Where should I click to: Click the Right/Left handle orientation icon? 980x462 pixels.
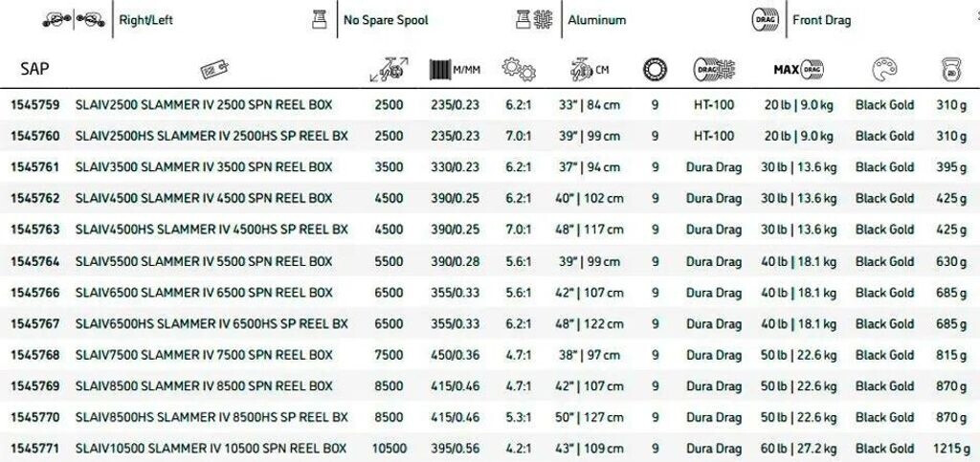(63, 20)
